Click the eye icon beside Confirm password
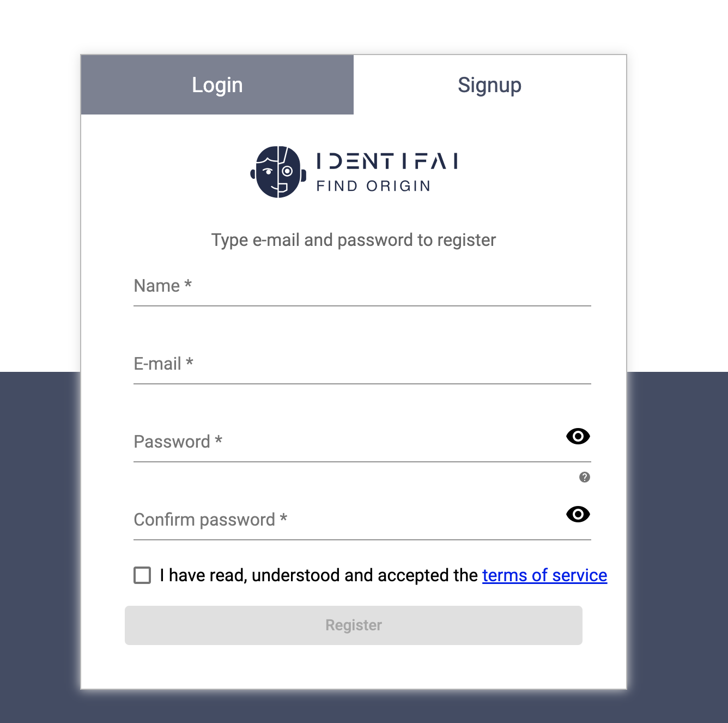Viewport: 728px width, 723px height. tap(578, 514)
